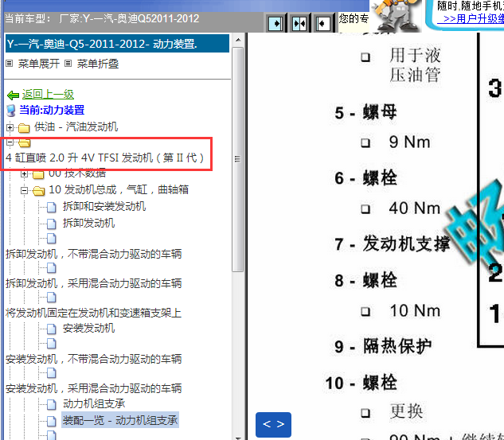Open the 动力机组支承 page
The image size is (504, 440).
click(94, 403)
